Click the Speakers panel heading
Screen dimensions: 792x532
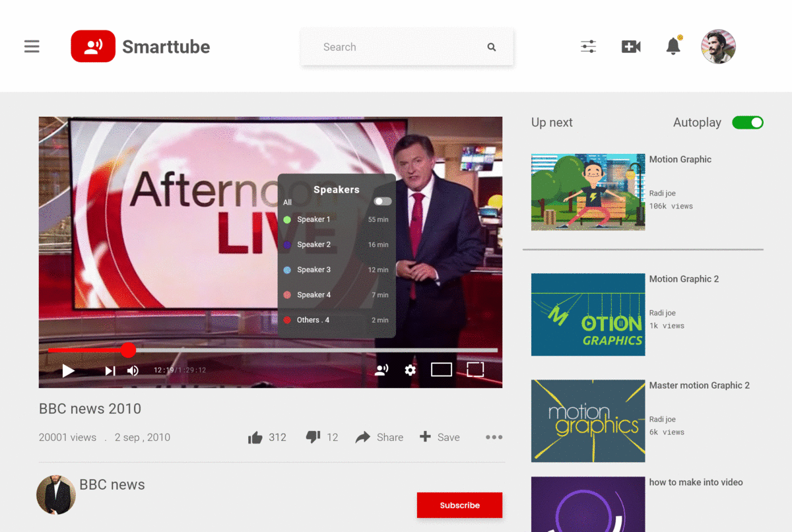[337, 189]
